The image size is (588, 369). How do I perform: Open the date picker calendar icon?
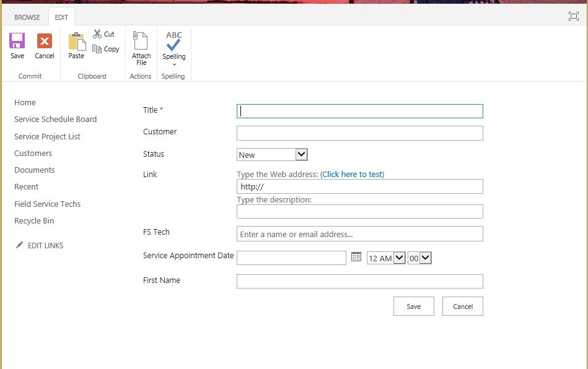(356, 256)
